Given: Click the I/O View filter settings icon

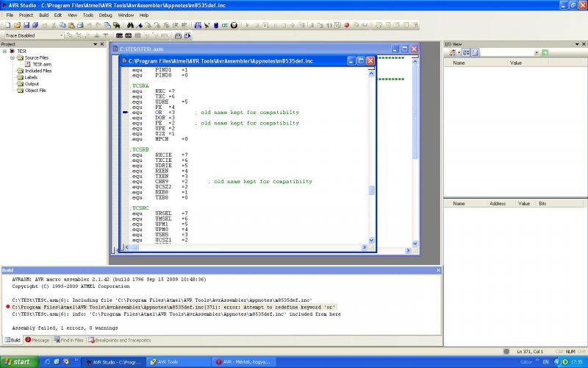Looking at the screenshot, I should (x=452, y=52).
